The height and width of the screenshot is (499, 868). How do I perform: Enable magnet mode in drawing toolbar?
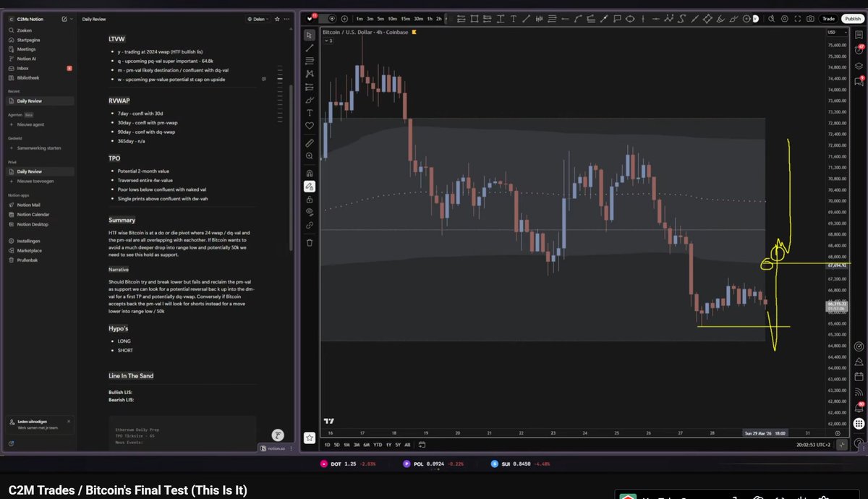(x=310, y=173)
